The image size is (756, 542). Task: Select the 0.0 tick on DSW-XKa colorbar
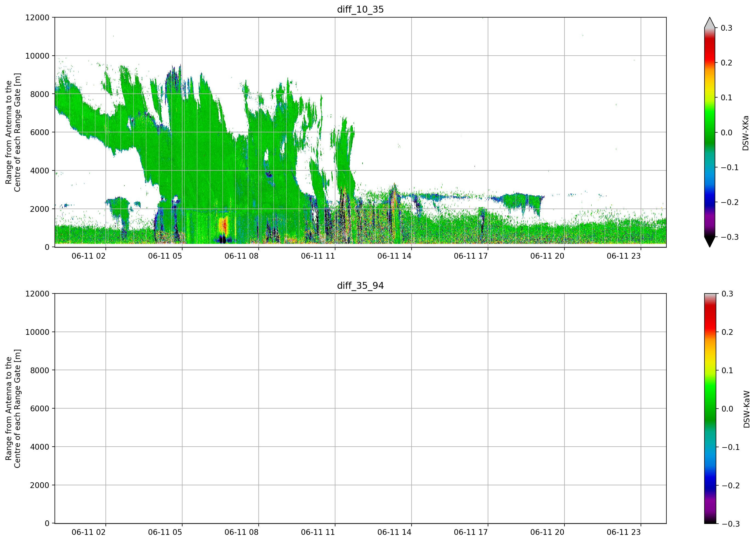[726, 133]
